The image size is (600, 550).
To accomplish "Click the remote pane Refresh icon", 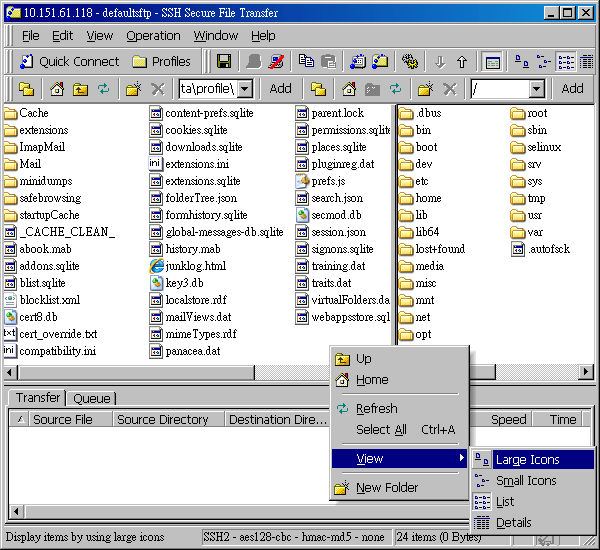I will [x=396, y=89].
